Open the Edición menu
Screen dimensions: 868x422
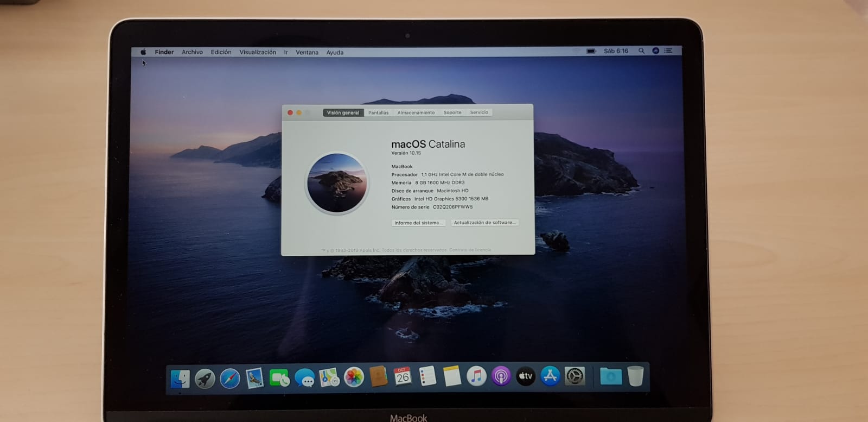[x=221, y=52]
